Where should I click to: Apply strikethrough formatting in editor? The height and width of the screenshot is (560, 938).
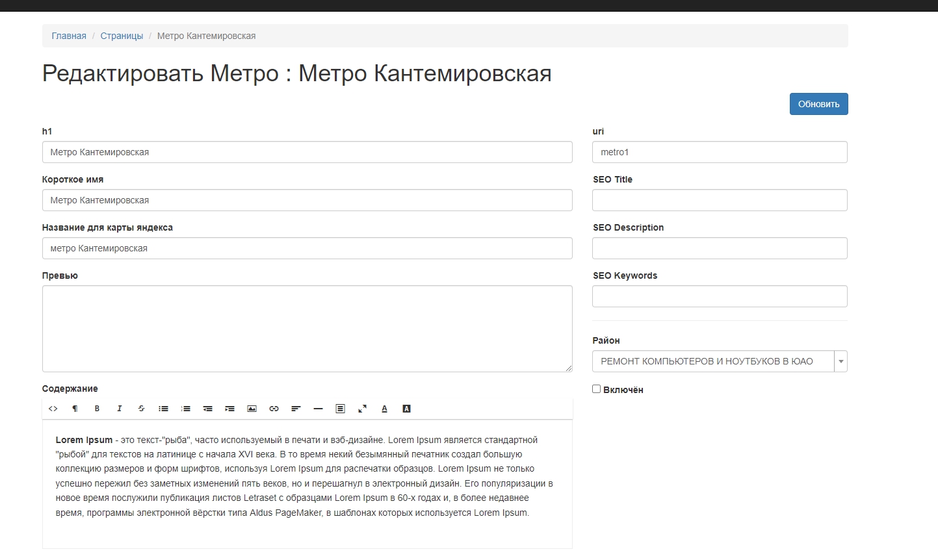pos(141,409)
